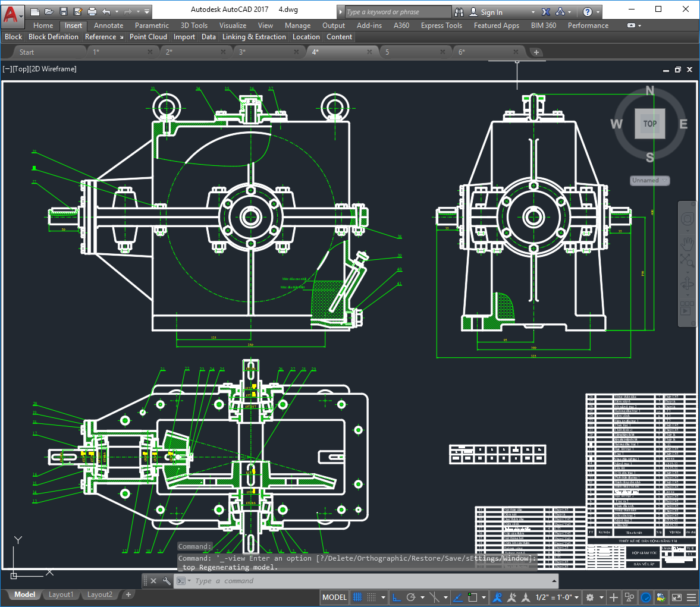
Task: Open the Customization hamburger icon in status bar
Action: point(690,597)
